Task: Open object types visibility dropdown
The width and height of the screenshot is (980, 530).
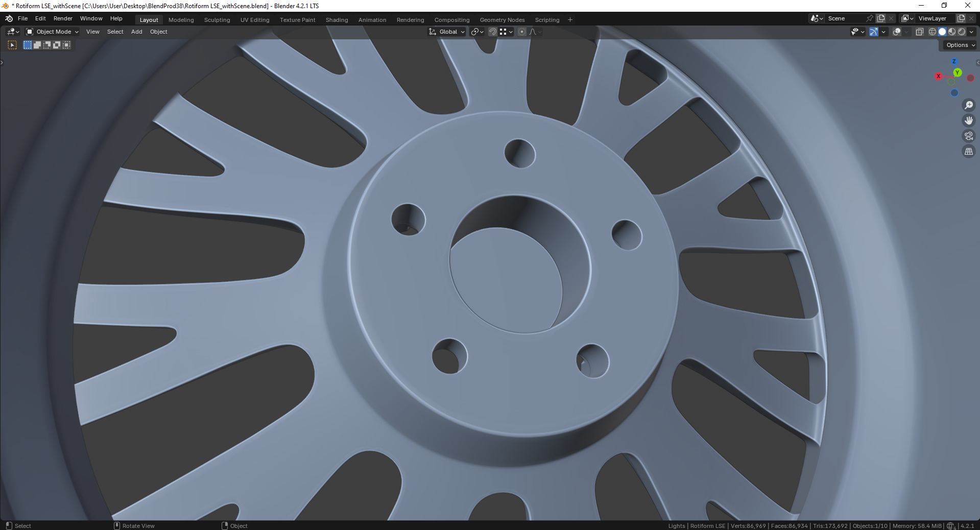Action: coord(857,32)
